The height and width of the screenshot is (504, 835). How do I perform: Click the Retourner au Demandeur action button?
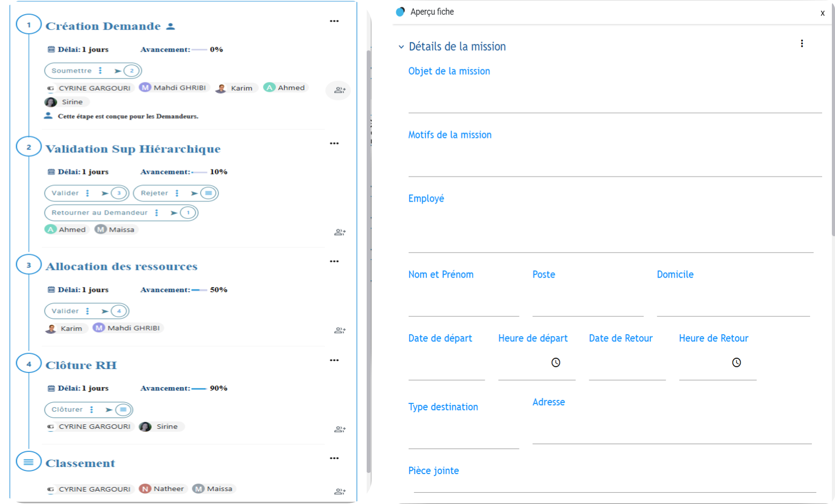pos(99,213)
